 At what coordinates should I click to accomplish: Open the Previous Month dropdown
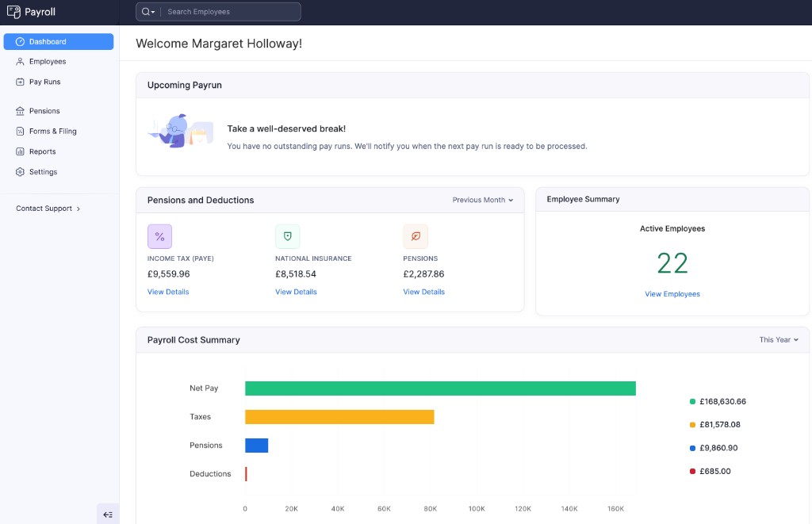click(483, 200)
